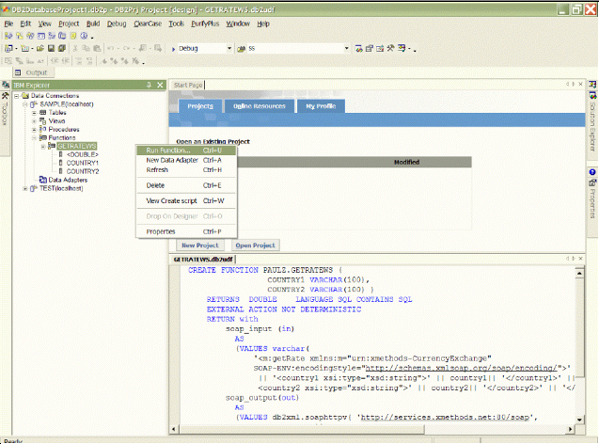
Task: Click the Add New Item toolbar icon
Action: click(25, 49)
